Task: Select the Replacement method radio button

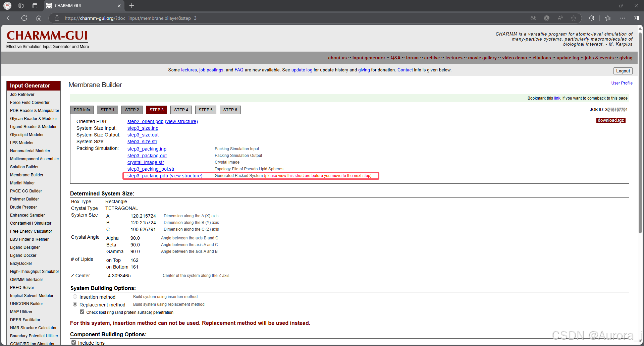Action: (75, 304)
